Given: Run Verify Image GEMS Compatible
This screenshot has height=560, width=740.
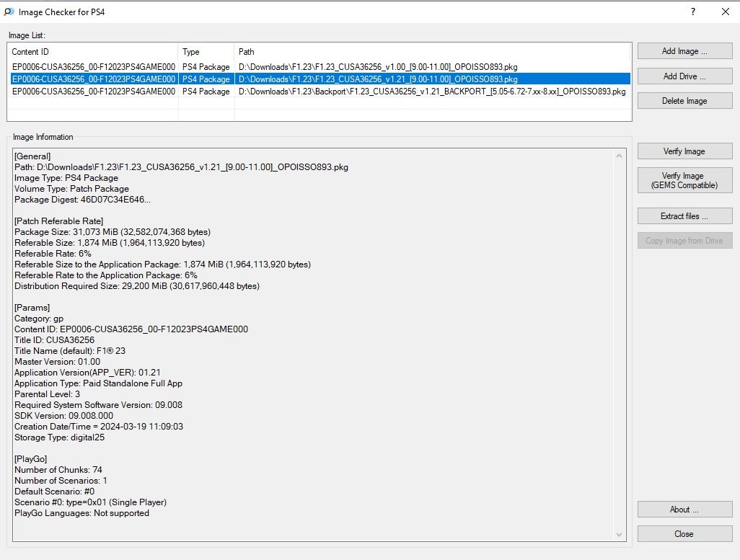Looking at the screenshot, I should coord(684,180).
